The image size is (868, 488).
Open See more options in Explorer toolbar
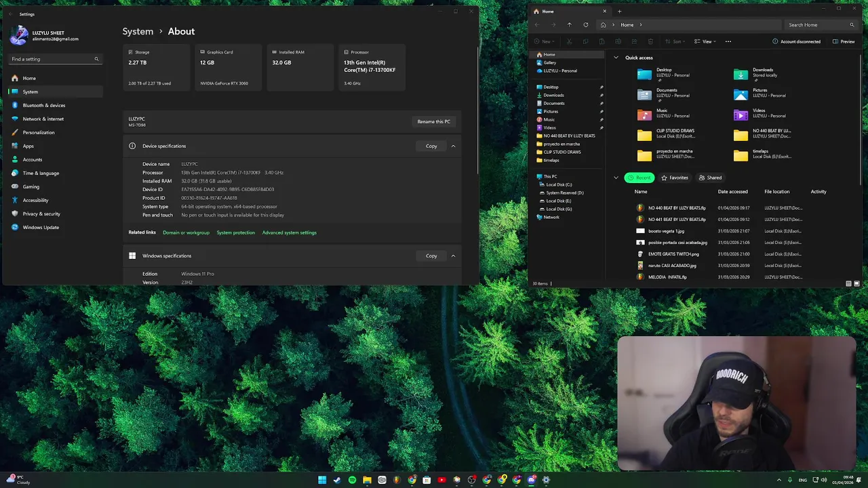pos(728,41)
